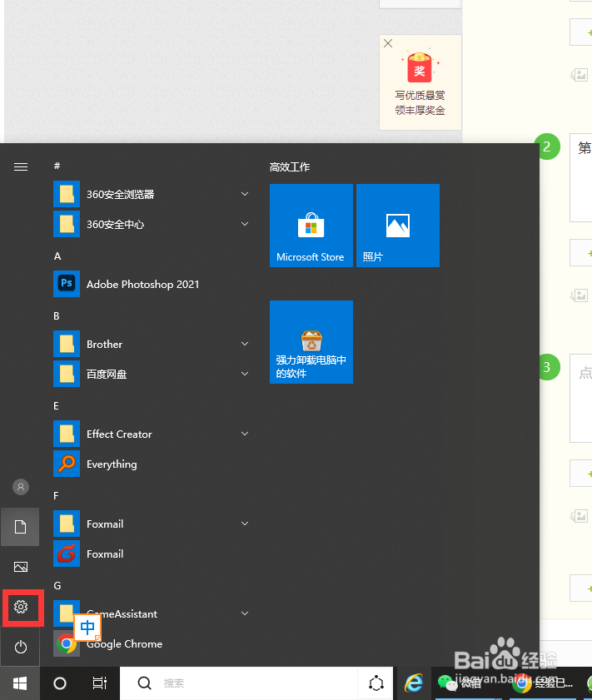Expand the Effect Creator folder

click(x=151, y=434)
